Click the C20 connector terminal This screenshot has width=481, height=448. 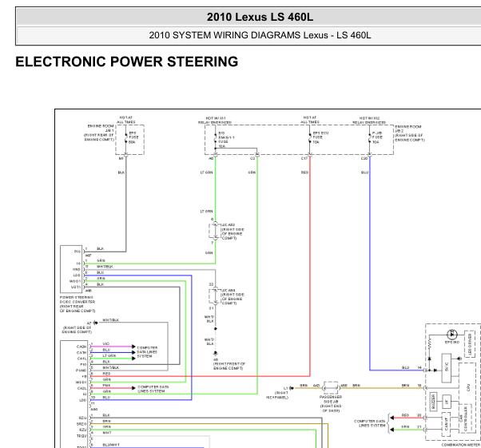tap(370, 157)
